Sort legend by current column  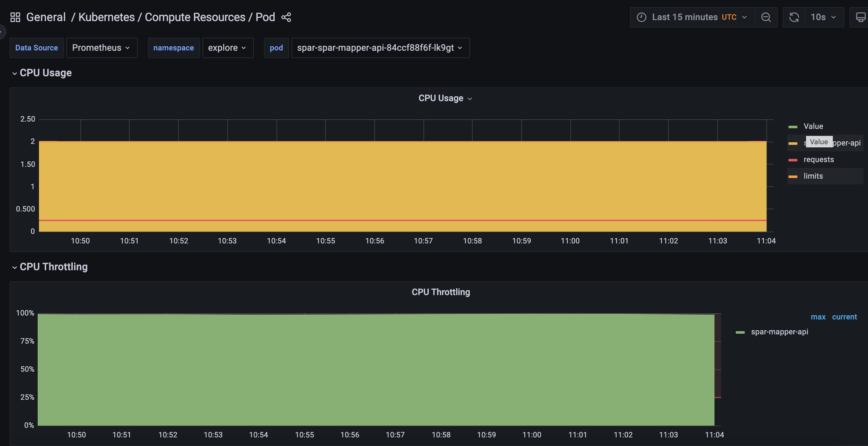(x=844, y=317)
